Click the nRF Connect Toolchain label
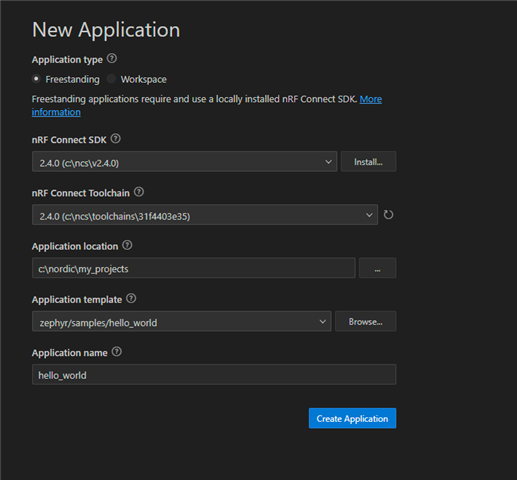Viewport: 517px width, 480px height. pyautogui.click(x=81, y=193)
